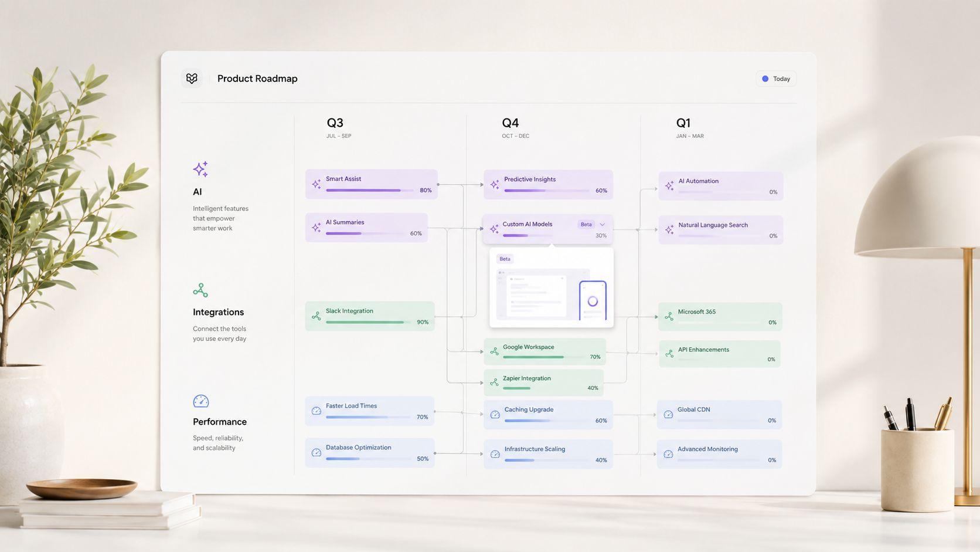Click the Database Optimization card title

click(x=358, y=448)
